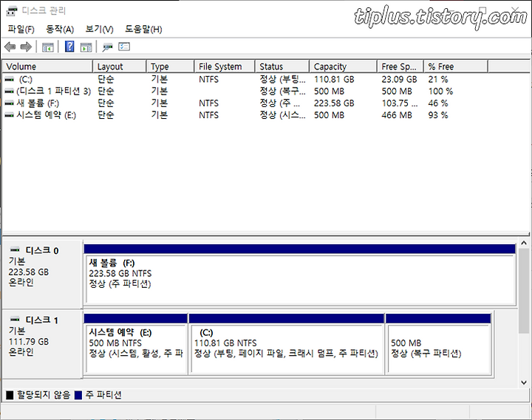The image size is (532, 420).
Task: Click the 466 MB free space cell
Action: pyautogui.click(x=397, y=115)
